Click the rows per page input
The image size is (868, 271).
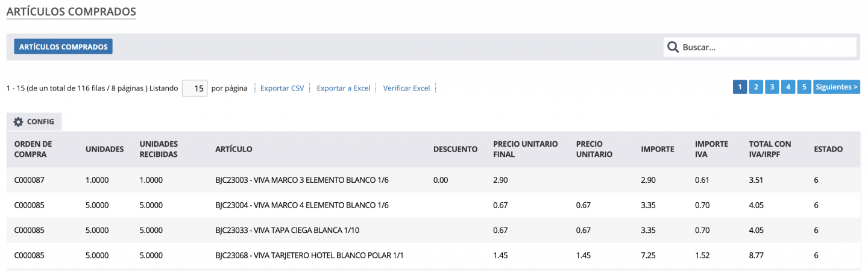tap(195, 88)
